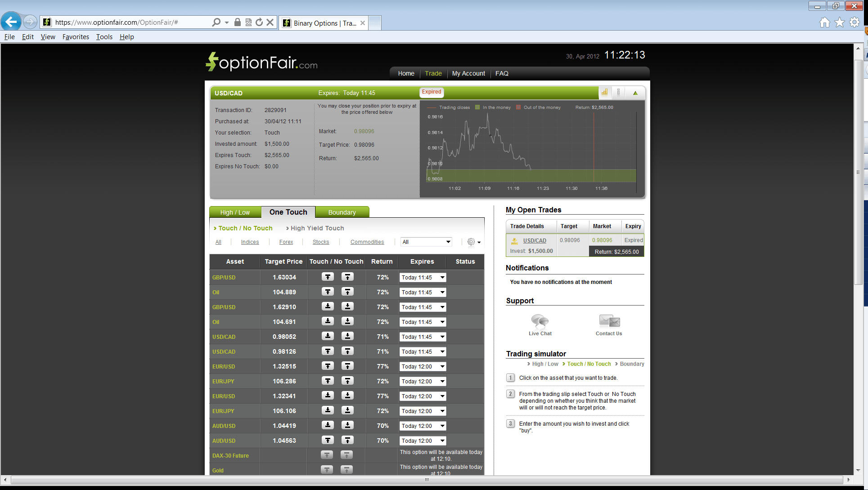Open the Forex asset filter link
Screen dimensions: 868x490
tap(286, 242)
